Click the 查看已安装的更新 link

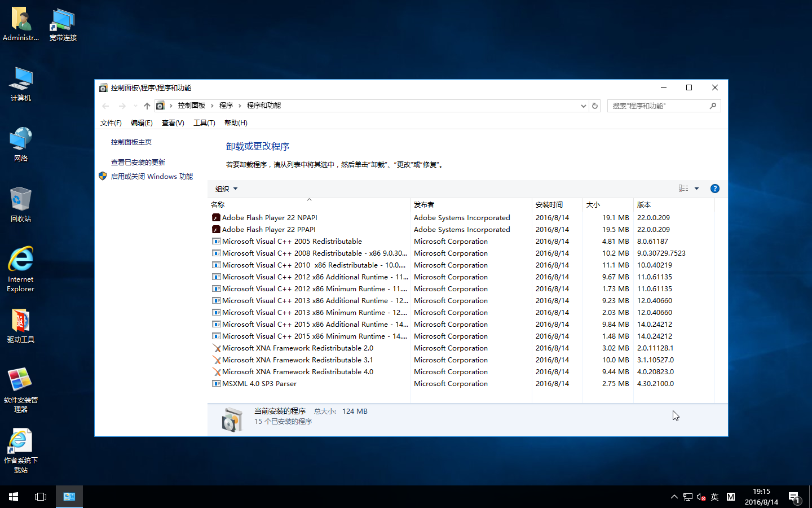[x=138, y=162]
